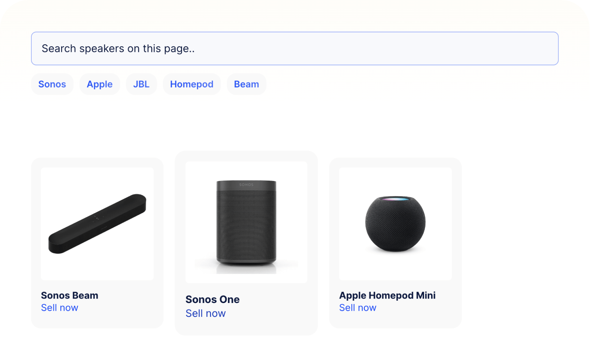This screenshot has height=364, width=590.
Task: Click the Apple Homepod Mini product title
Action: tap(388, 295)
